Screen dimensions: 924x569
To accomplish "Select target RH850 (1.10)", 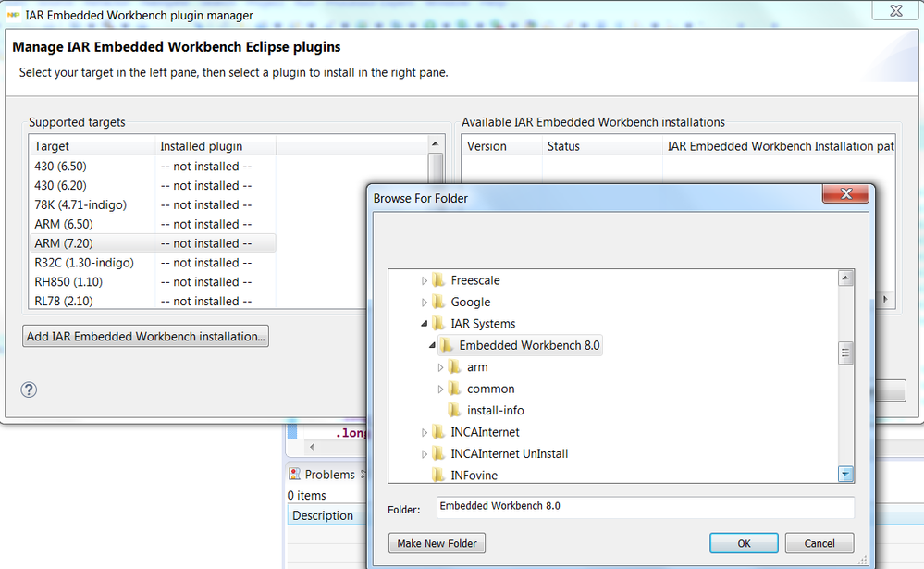I will [68, 282].
